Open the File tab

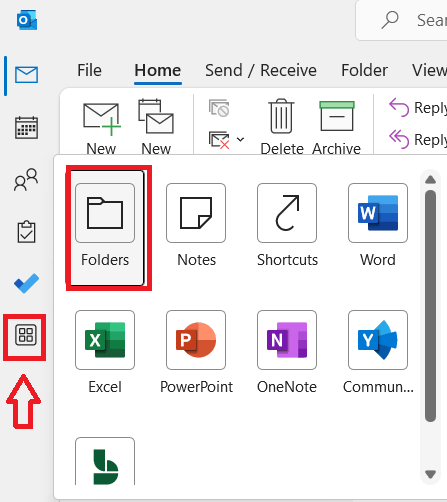coord(89,70)
